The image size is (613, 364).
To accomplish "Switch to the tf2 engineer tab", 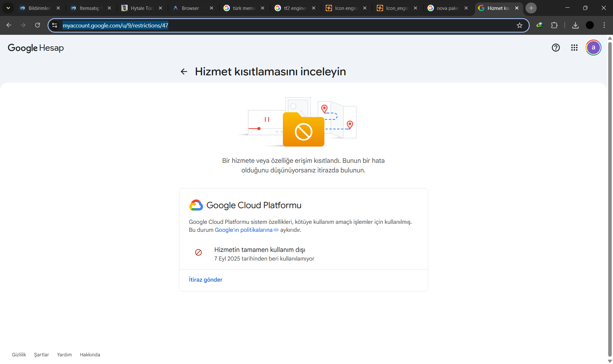I will tap(295, 8).
